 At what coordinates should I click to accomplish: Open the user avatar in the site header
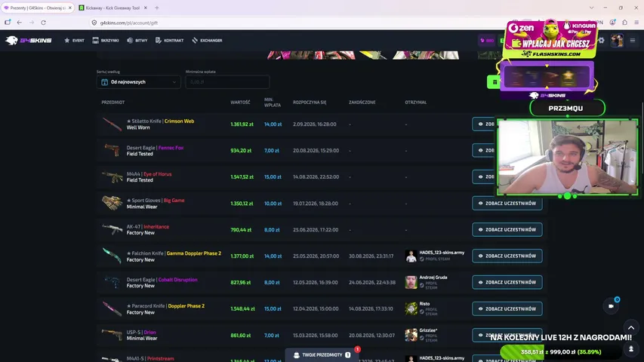617,40
